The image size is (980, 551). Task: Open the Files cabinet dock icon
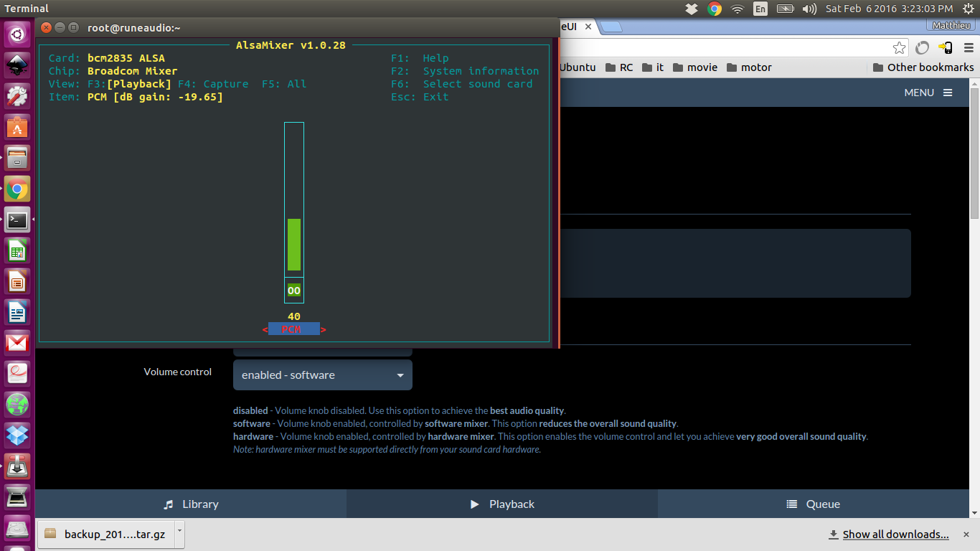(17, 158)
